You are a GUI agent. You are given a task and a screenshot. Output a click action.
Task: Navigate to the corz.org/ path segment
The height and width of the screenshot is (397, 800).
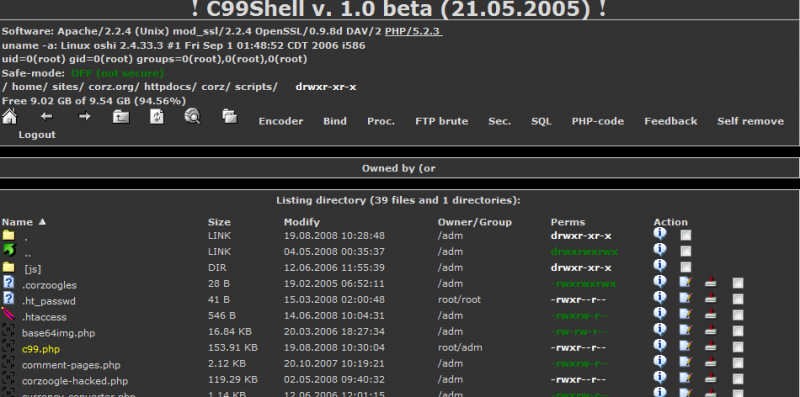point(114,87)
